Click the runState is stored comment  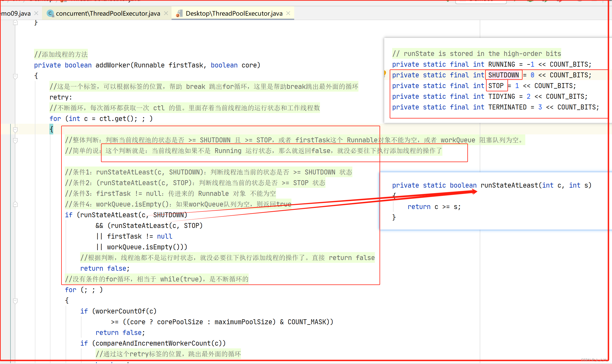coord(476,54)
